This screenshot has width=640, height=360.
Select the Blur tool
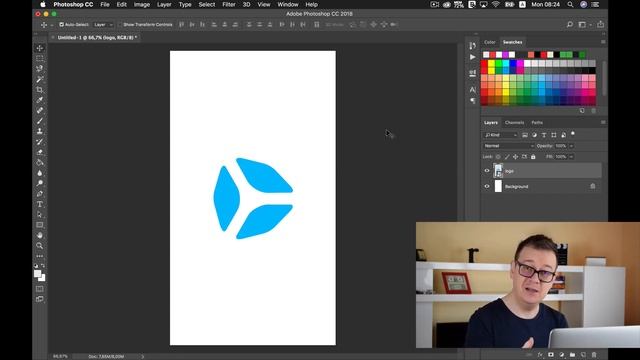(x=40, y=173)
